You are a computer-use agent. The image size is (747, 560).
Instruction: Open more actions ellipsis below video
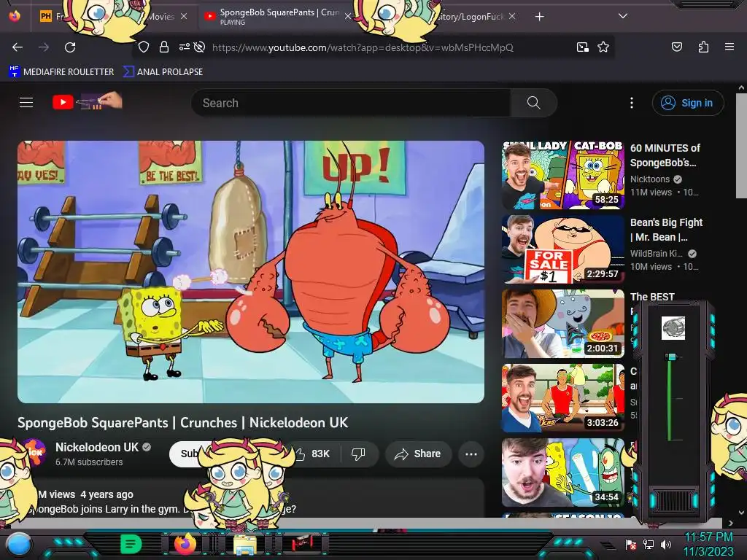coord(471,454)
